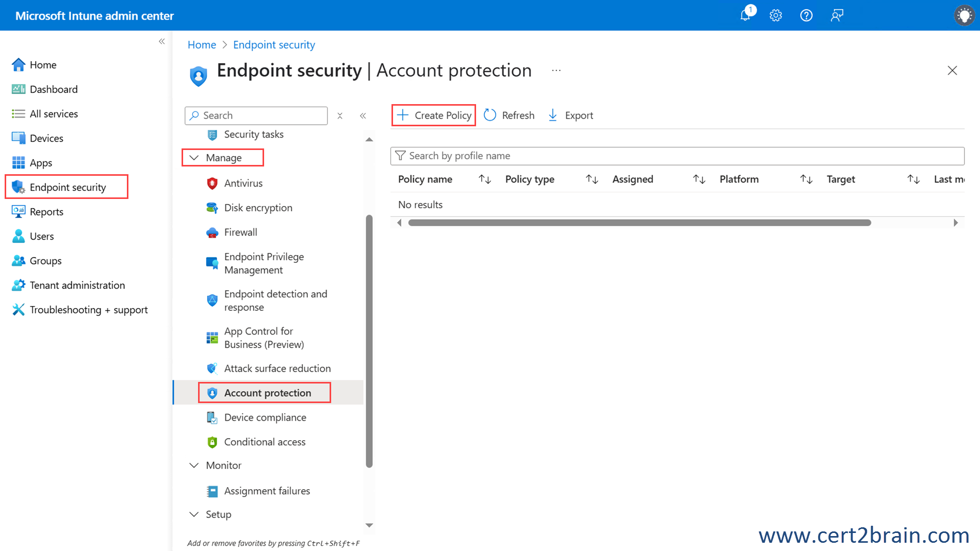Click the Attack surface reduction icon
The image size is (980, 551).
(212, 369)
